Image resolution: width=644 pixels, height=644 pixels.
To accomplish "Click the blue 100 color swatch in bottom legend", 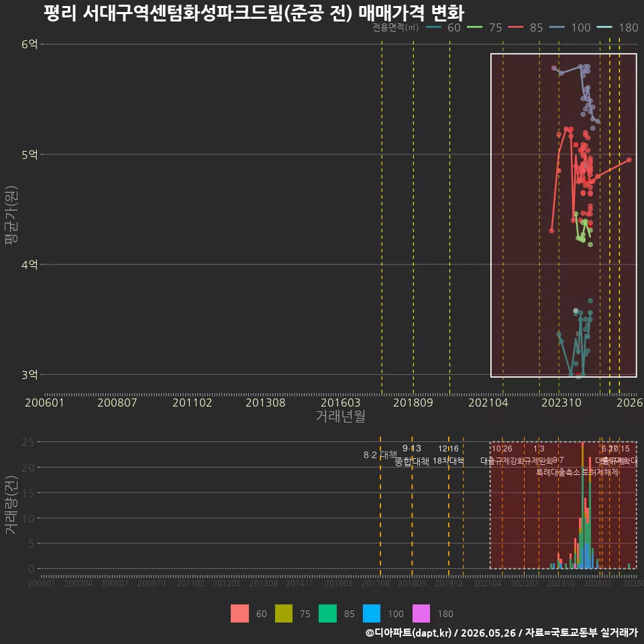I will pyautogui.click(x=371, y=614).
